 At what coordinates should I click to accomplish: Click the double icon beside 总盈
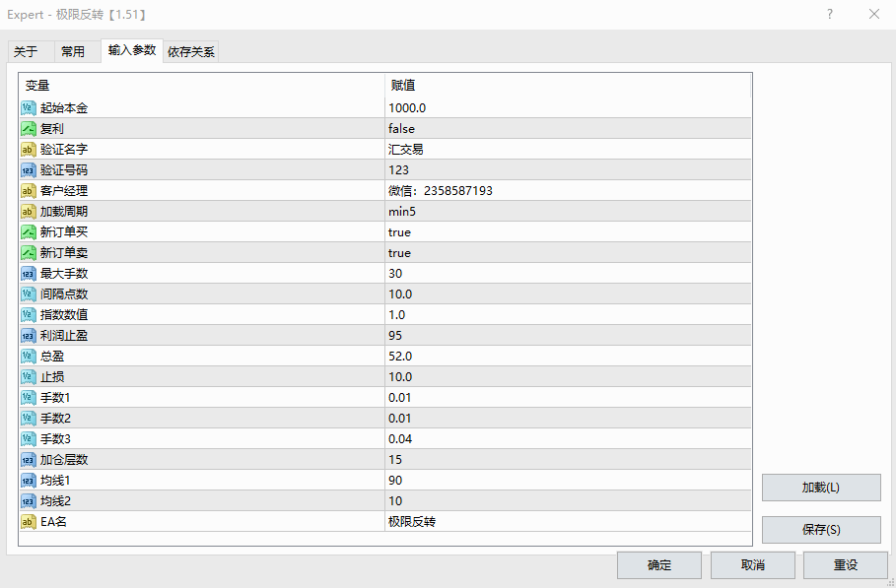(x=29, y=357)
